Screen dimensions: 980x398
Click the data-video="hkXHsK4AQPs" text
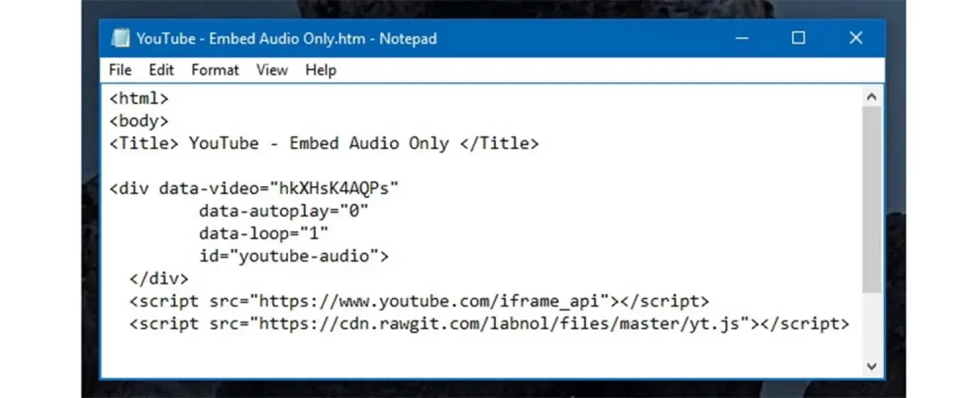click(279, 189)
